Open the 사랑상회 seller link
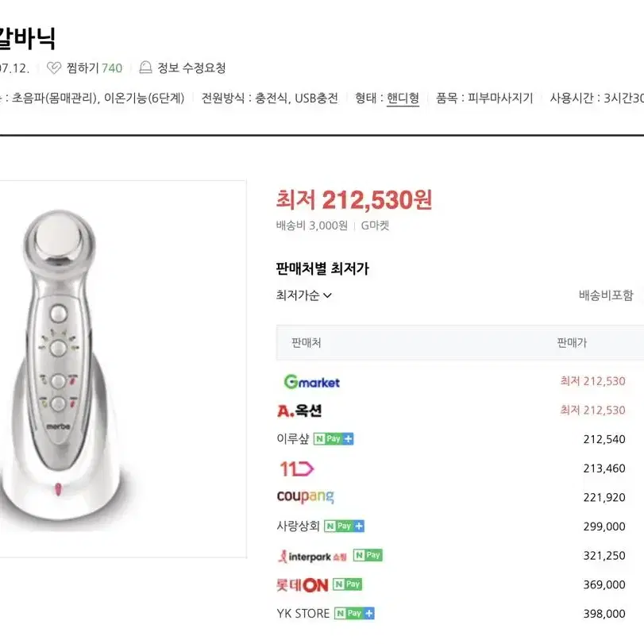Viewport: 644px width, 644px height. pos(299,526)
